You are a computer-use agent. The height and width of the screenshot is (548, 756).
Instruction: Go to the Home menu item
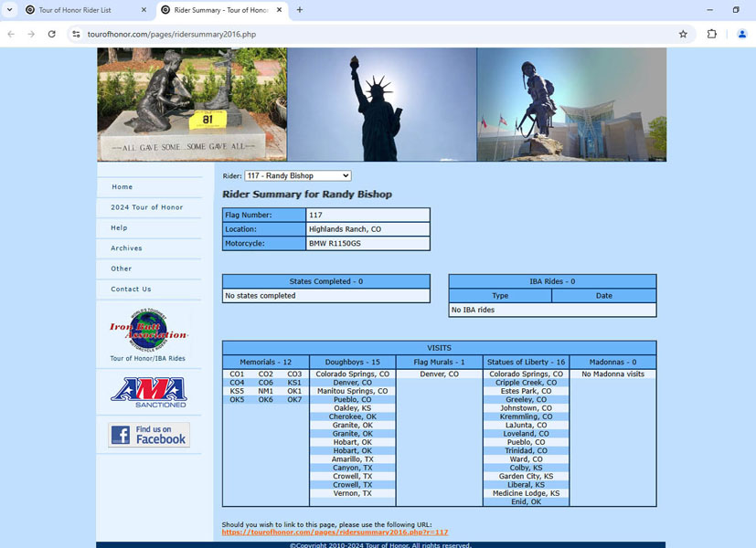click(122, 187)
